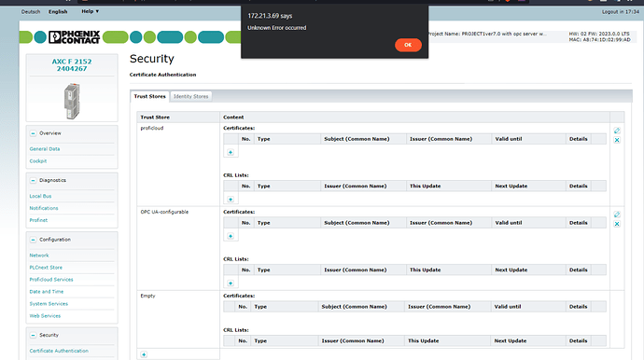Add a new trust store

point(144,354)
